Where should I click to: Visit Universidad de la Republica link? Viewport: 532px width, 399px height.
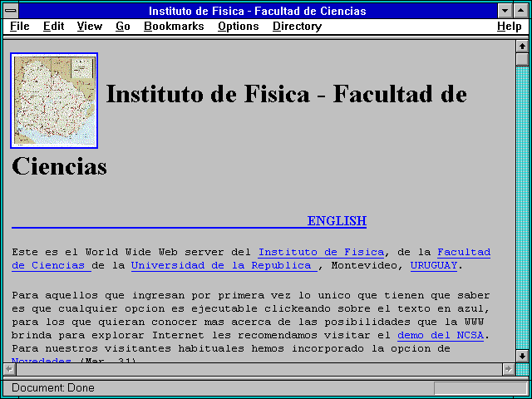[x=224, y=266]
